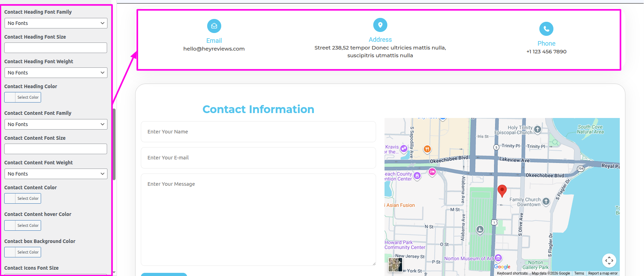The width and height of the screenshot is (644, 276).
Task: Click Norton Museum of Art map icon
Action: click(498, 258)
